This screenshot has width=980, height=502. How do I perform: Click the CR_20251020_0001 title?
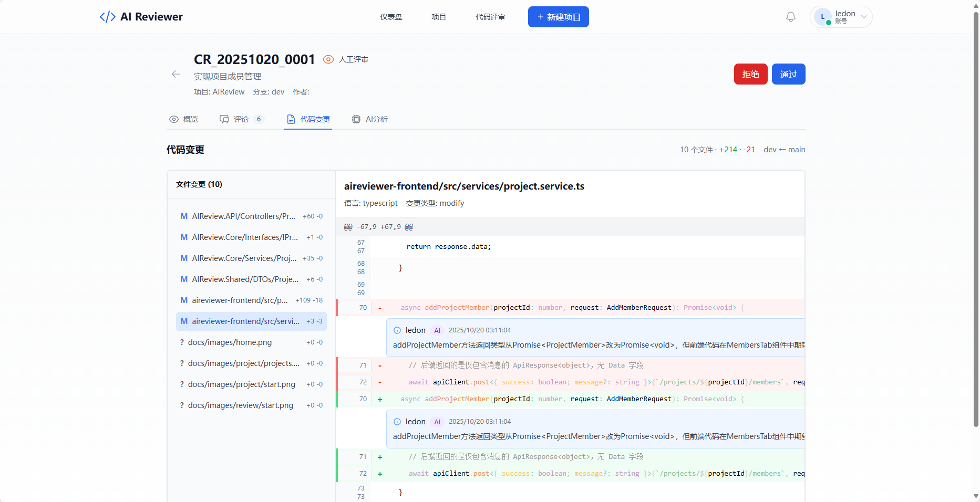pos(254,59)
